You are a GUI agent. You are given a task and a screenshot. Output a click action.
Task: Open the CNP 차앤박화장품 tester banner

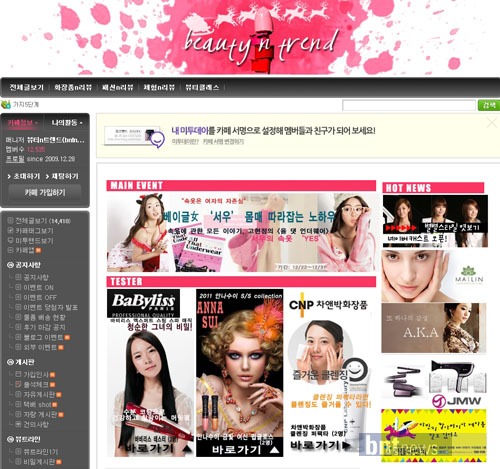coord(330,373)
